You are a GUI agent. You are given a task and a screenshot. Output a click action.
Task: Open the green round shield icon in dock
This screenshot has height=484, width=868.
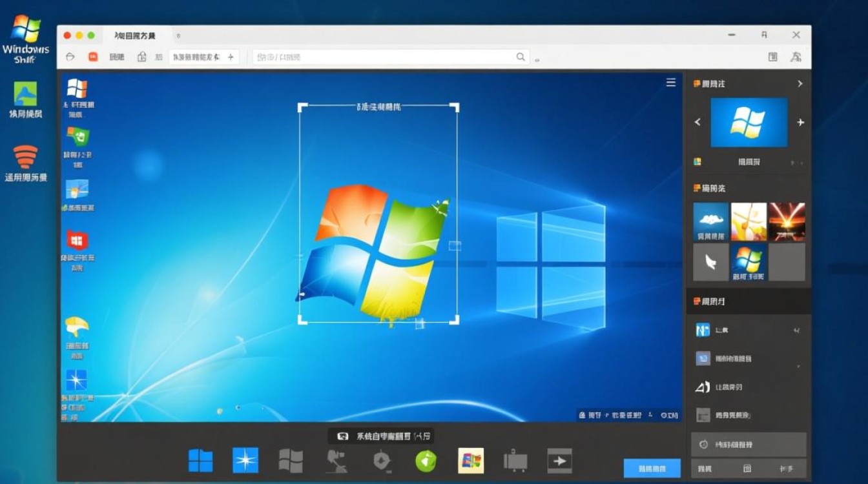[x=426, y=461]
